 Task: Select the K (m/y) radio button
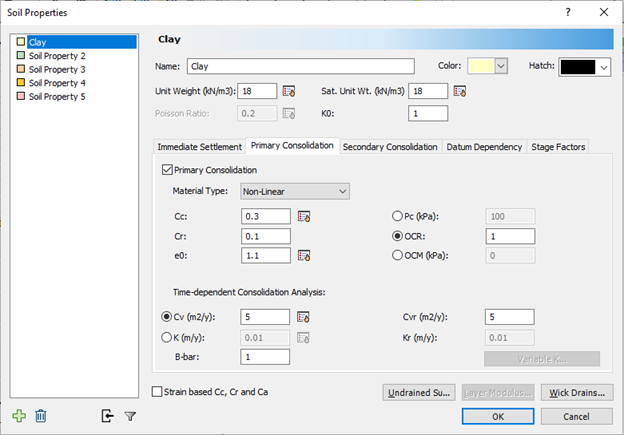[166, 337]
